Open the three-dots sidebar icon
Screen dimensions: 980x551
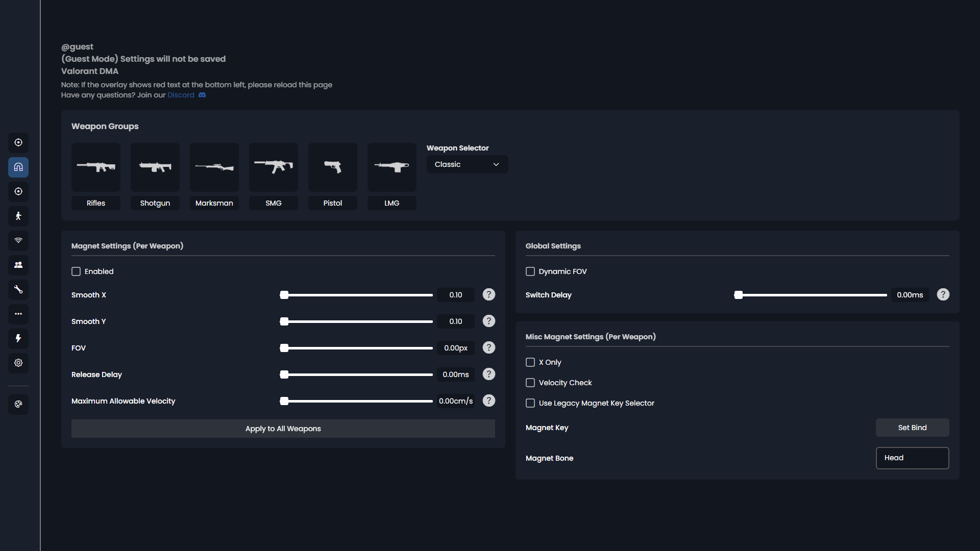click(18, 314)
